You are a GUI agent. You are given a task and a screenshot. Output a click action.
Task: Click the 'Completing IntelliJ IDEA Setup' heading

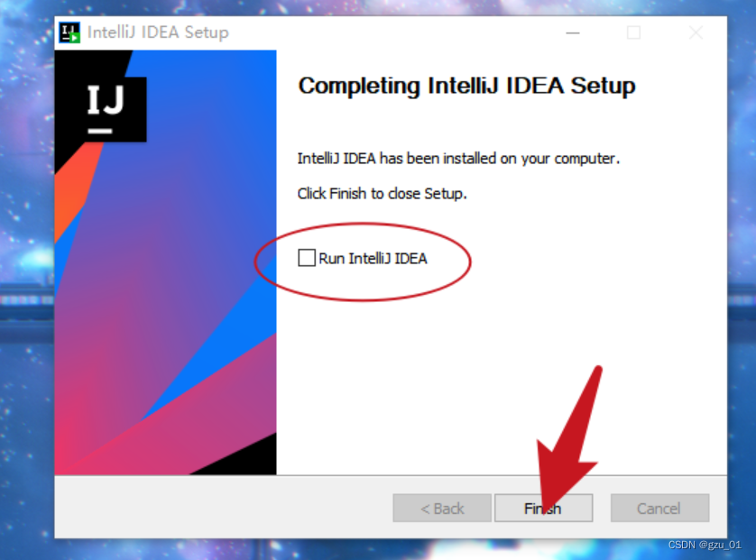(466, 86)
